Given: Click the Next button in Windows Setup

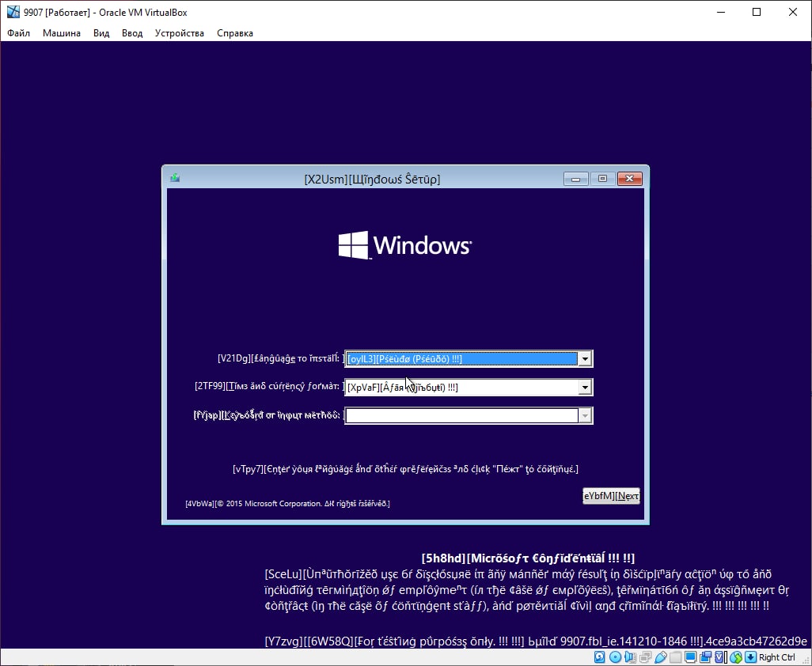Looking at the screenshot, I should point(611,496).
